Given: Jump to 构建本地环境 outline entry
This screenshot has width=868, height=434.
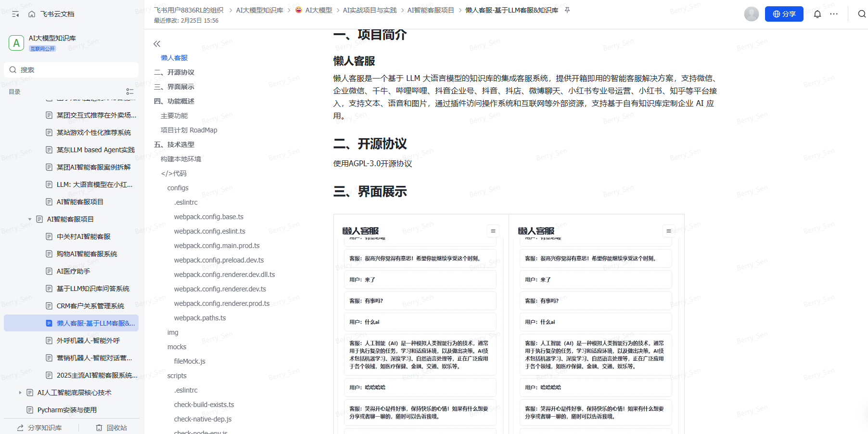Looking at the screenshot, I should [x=181, y=159].
